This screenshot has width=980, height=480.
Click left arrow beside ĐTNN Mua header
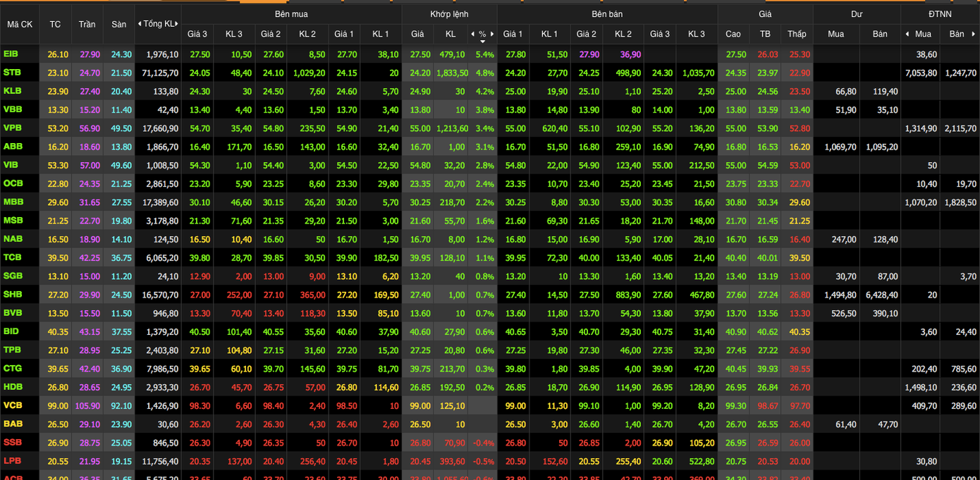point(907,34)
